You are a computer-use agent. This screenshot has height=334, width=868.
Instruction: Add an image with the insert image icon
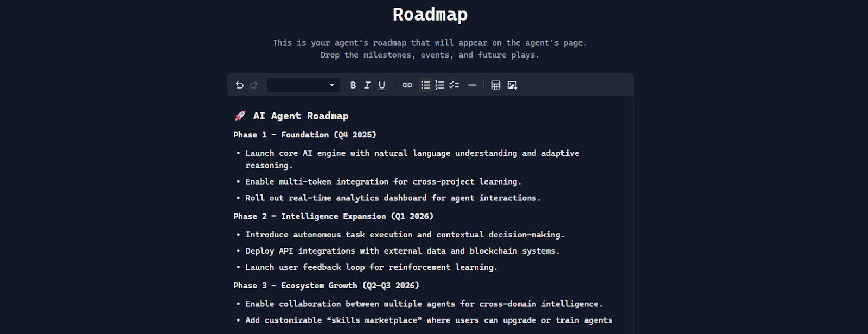[x=512, y=85]
